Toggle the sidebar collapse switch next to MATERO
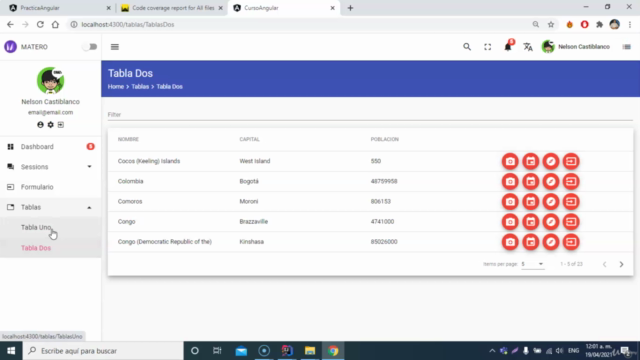 [90, 47]
